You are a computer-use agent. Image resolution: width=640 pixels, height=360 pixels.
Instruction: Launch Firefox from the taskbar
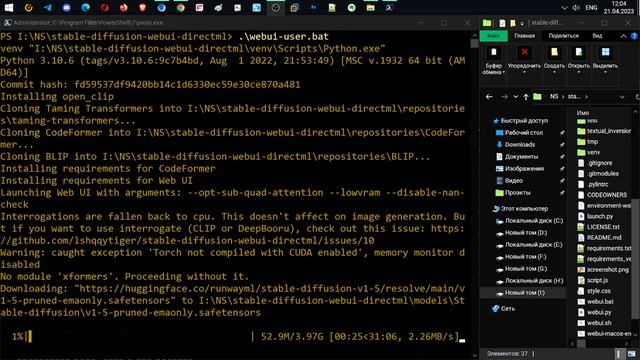[x=123, y=7]
